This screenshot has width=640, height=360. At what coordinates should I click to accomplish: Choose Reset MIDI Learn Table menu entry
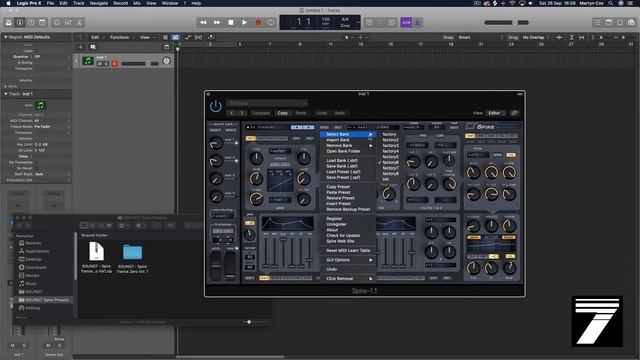tap(347, 251)
